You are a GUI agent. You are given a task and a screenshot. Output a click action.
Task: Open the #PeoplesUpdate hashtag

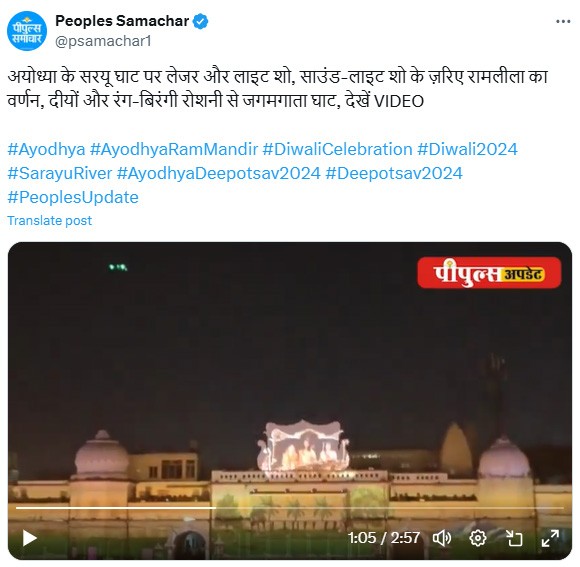coord(73,198)
